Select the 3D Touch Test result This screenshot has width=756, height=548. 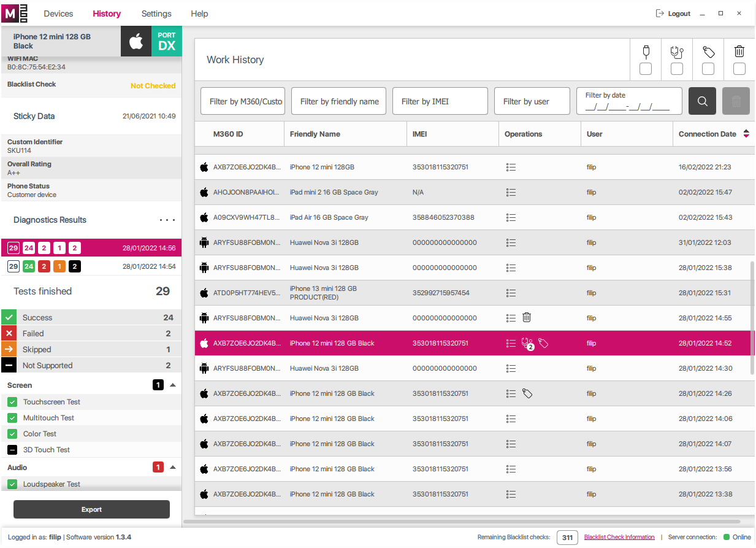[x=91, y=450]
